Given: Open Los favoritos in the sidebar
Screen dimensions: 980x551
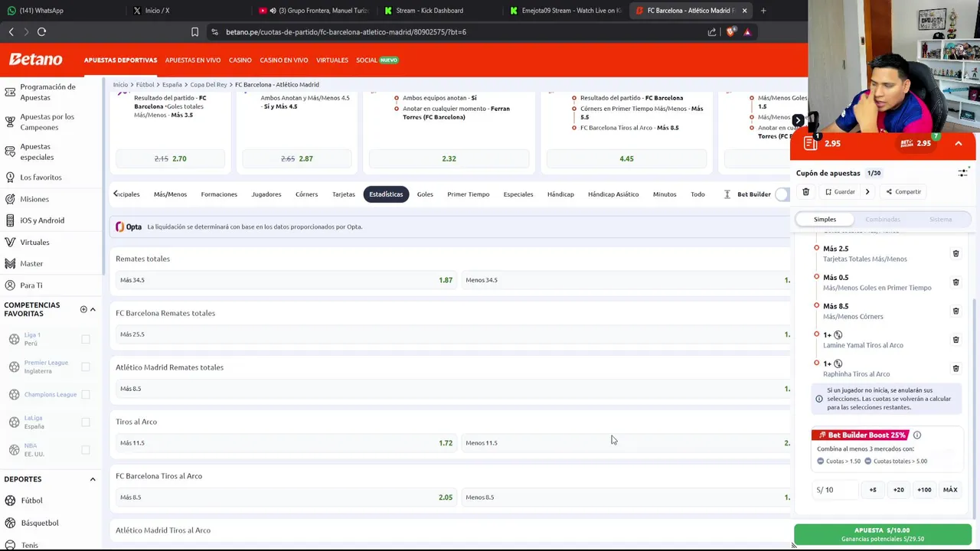Looking at the screenshot, I should 41,178.
